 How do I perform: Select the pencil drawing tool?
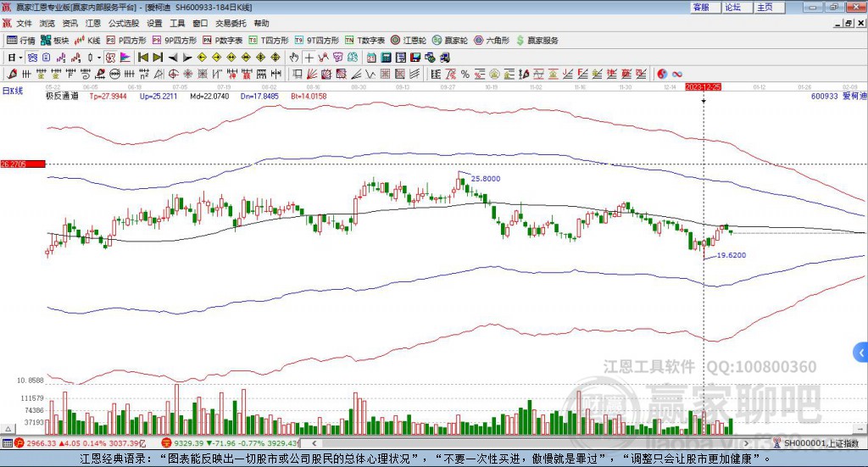point(12,74)
